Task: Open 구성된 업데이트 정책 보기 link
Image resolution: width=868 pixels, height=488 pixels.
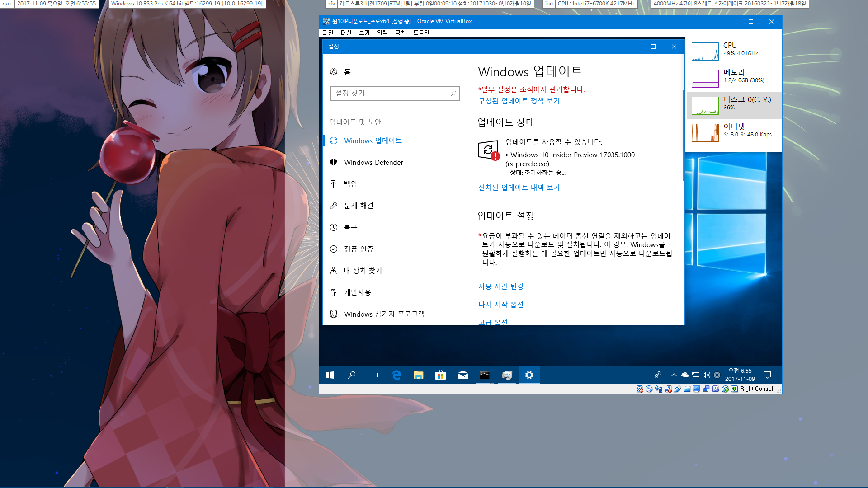Action: coord(519,101)
